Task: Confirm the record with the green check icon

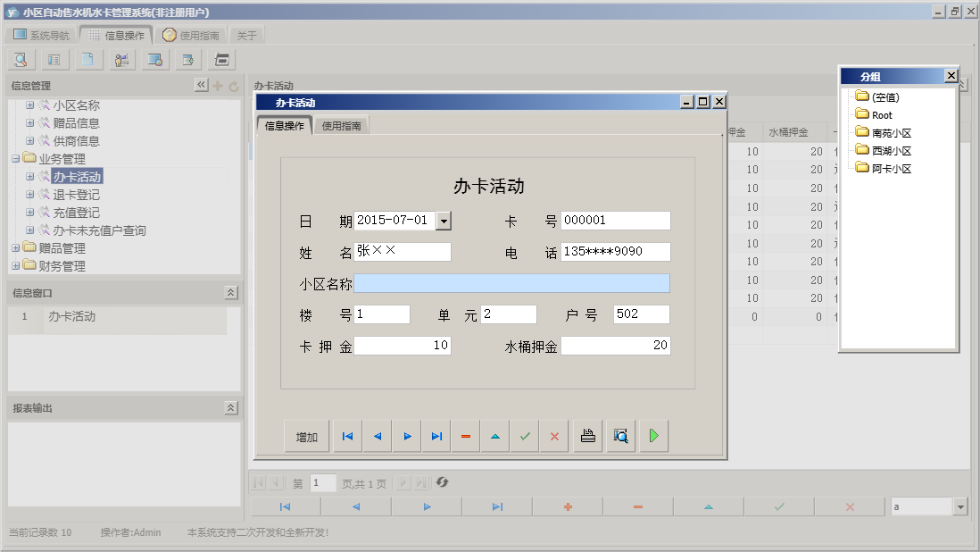Action: pyautogui.click(x=524, y=436)
